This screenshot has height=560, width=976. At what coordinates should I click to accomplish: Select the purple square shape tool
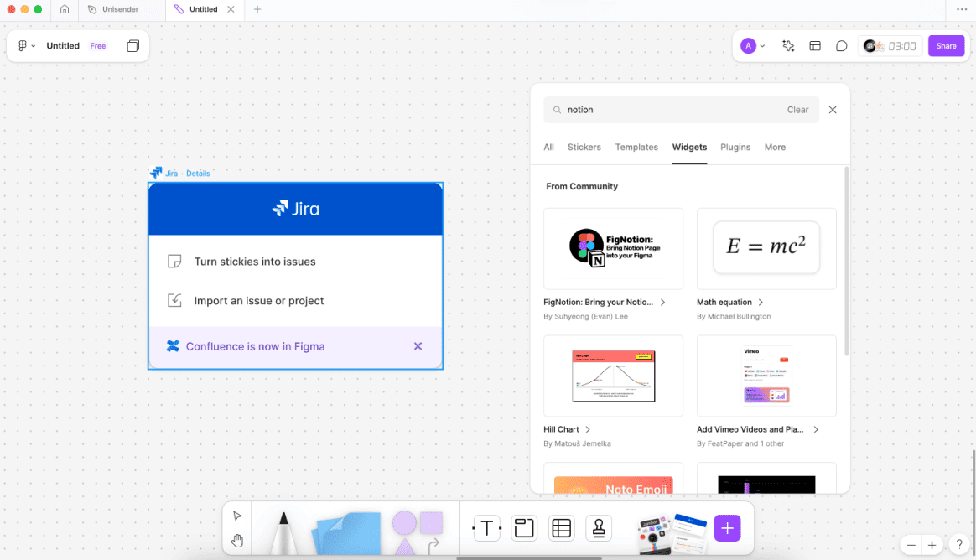(x=431, y=523)
